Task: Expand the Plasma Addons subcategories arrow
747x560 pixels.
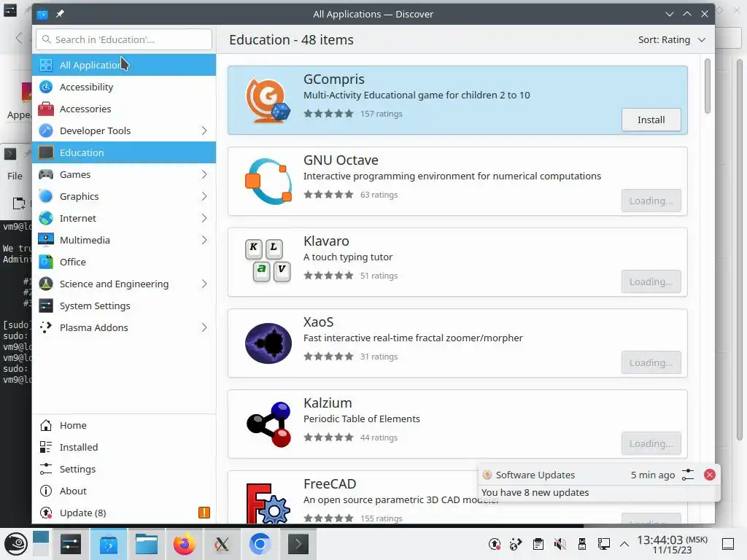Action: click(x=204, y=327)
